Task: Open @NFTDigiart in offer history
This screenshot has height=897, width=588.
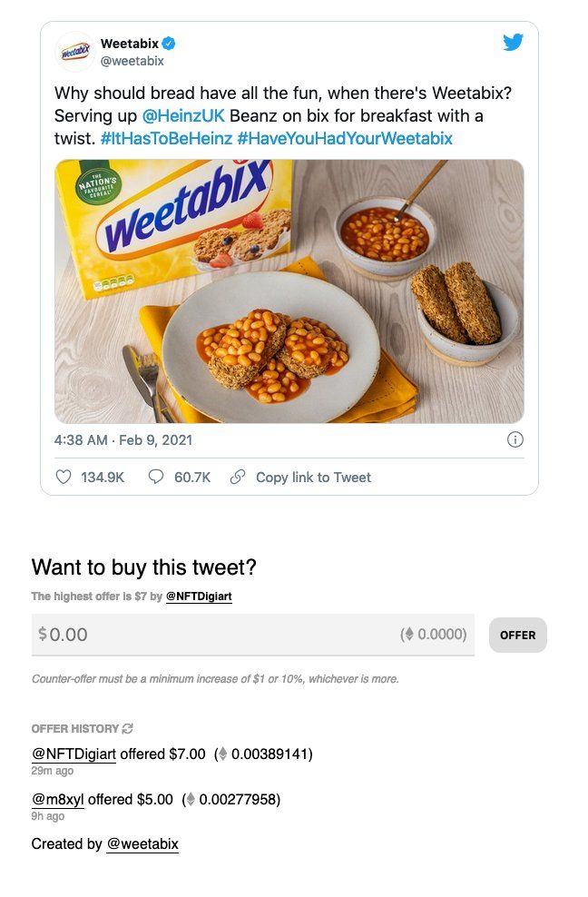Action: tap(73, 754)
